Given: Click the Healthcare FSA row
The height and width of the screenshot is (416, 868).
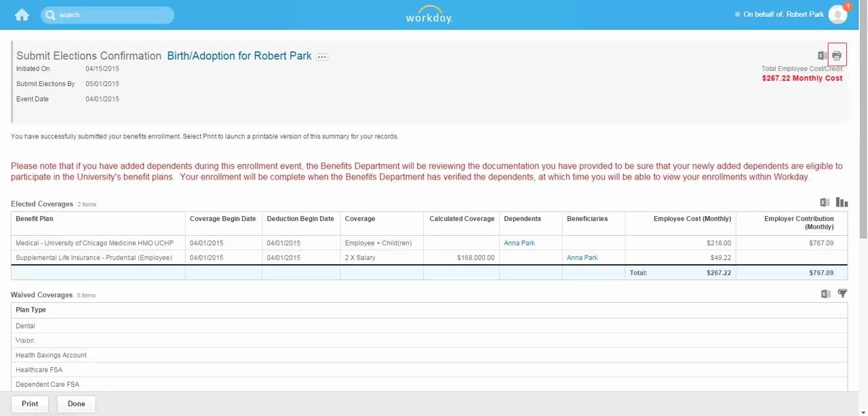Looking at the screenshot, I should [429, 370].
